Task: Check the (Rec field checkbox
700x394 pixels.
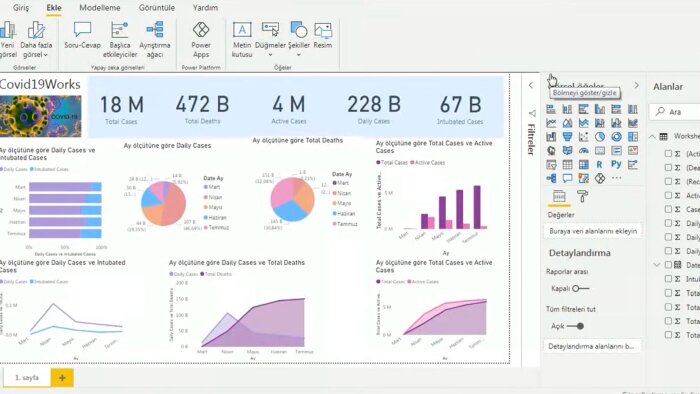Action: (x=668, y=181)
